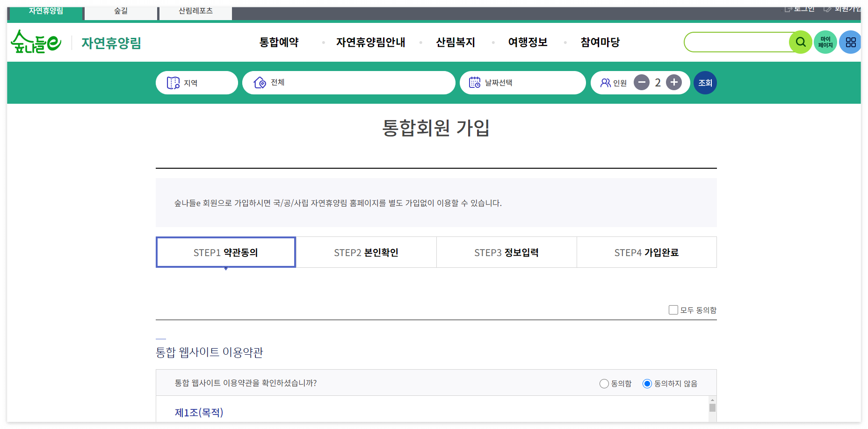This screenshot has width=868, height=429.
Task: Select the 동의함 radio button
Action: point(604,383)
